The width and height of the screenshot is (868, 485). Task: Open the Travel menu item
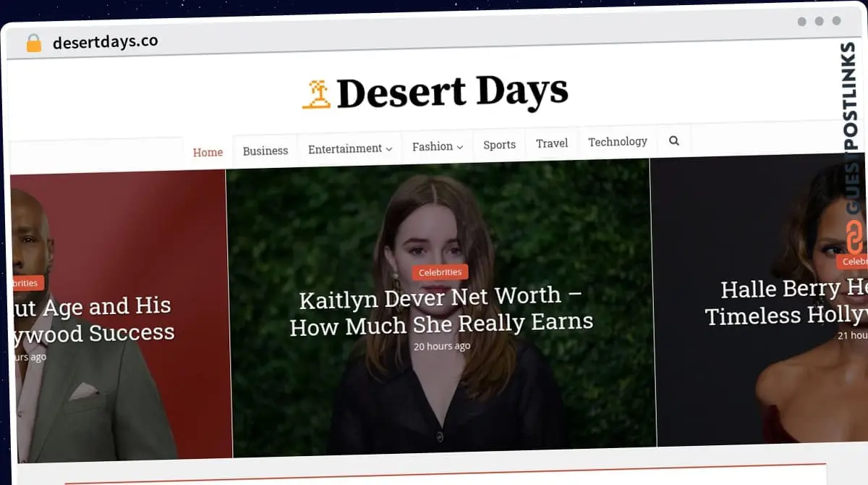(552, 143)
